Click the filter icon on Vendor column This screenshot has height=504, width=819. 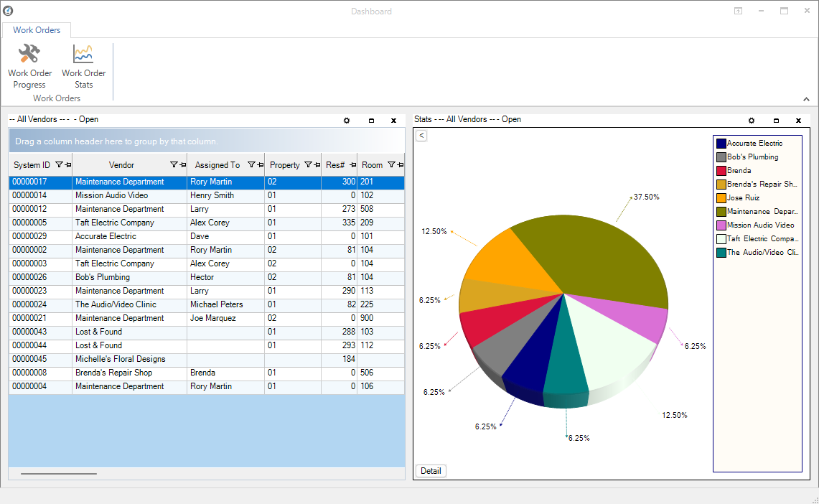[x=174, y=164]
